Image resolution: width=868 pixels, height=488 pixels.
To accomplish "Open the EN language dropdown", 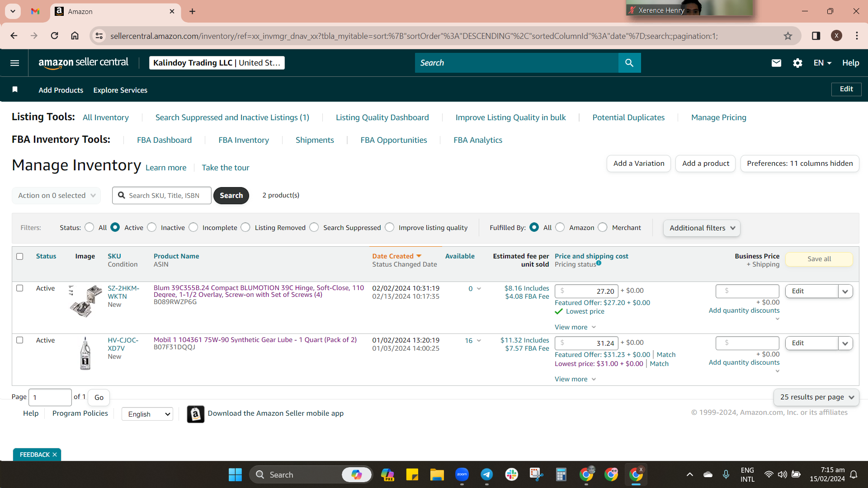I will pos(822,63).
